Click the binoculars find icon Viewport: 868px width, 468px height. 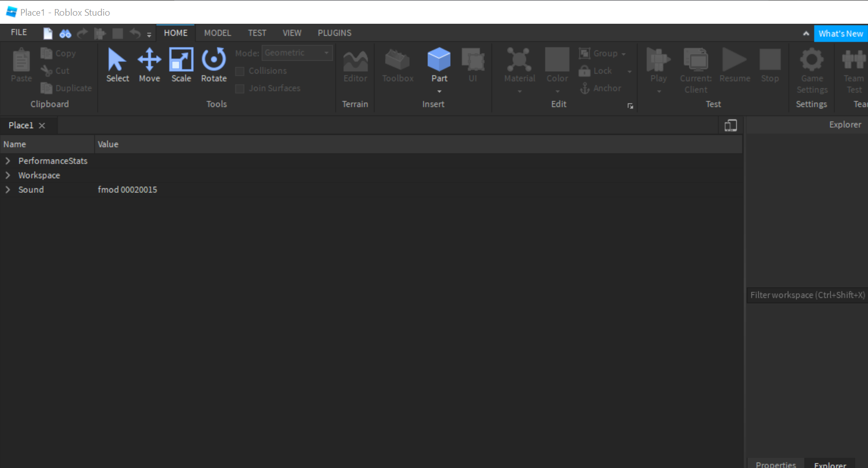pos(65,34)
